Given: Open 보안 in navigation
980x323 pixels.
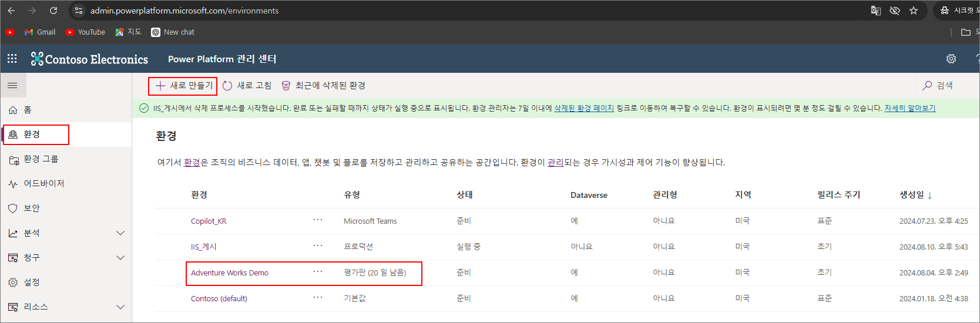Looking at the screenshot, I should point(66,208).
